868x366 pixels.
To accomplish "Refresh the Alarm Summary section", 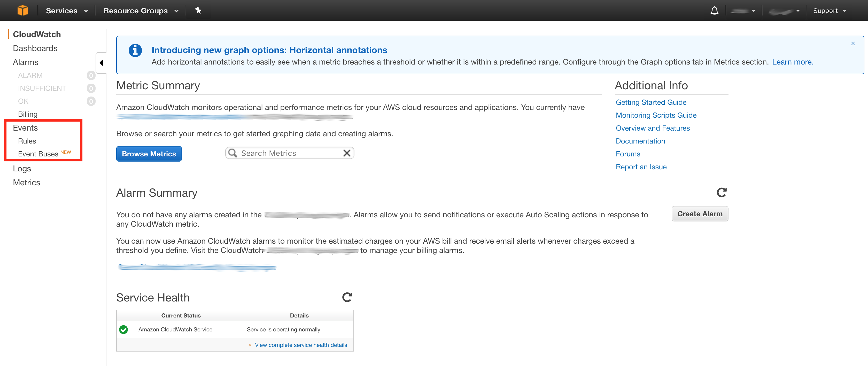I will [x=722, y=193].
